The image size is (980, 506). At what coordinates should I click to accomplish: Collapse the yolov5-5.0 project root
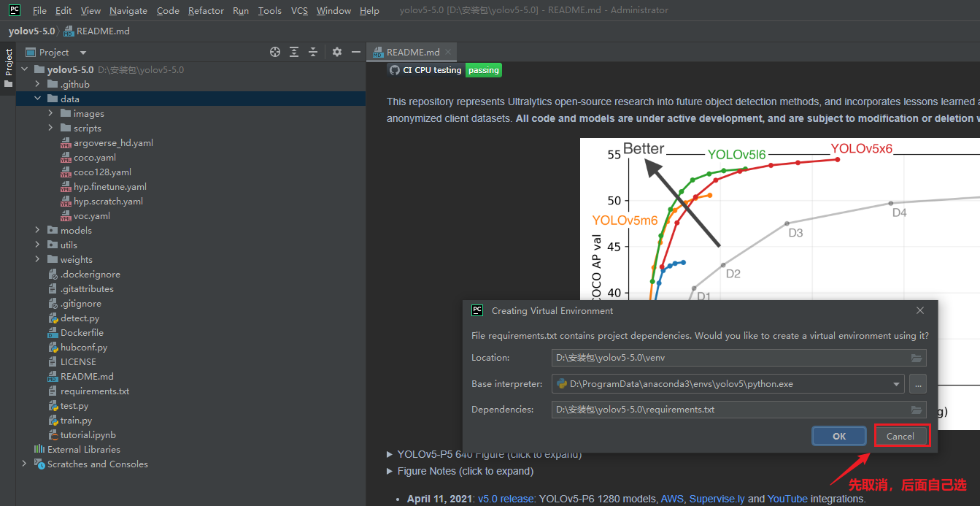pyautogui.click(x=24, y=69)
